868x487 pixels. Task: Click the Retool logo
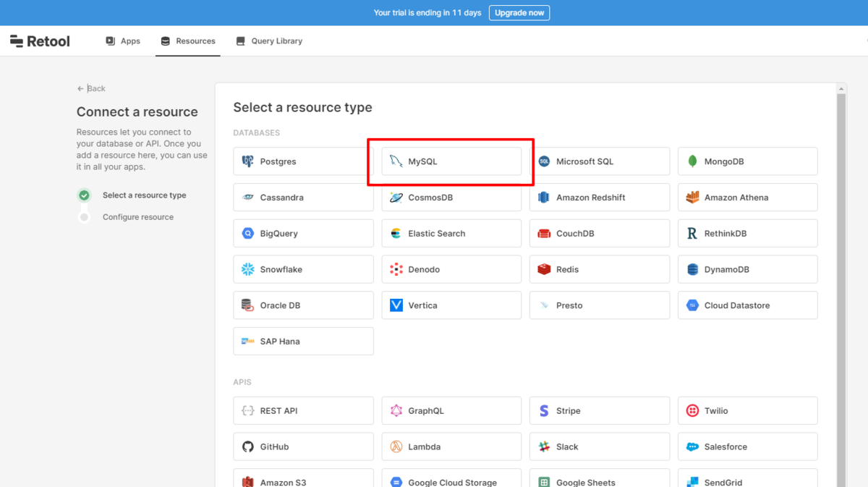(40, 41)
